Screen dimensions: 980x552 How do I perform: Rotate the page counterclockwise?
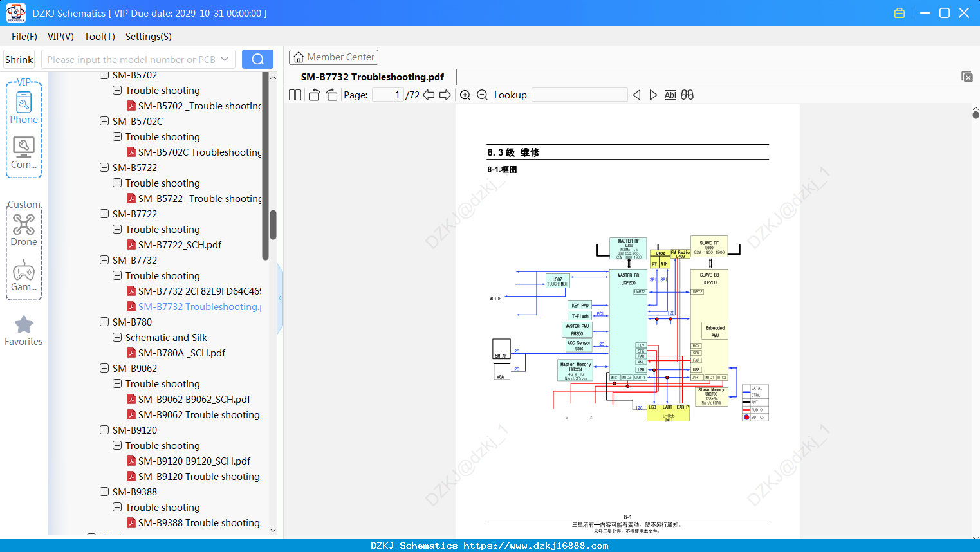[x=314, y=95]
